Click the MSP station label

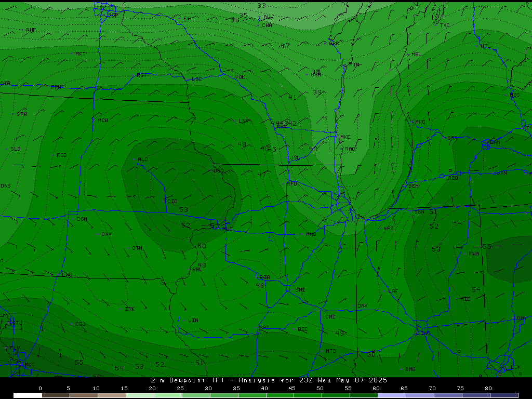pos(113,15)
